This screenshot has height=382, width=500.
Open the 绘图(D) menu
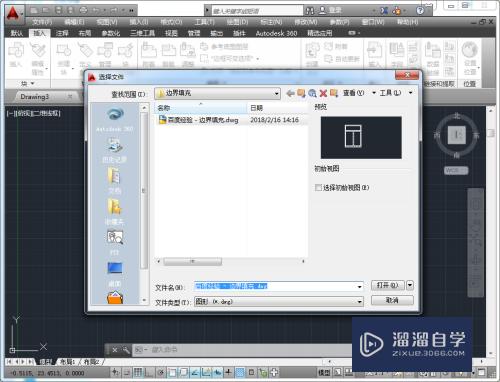tap(237, 22)
